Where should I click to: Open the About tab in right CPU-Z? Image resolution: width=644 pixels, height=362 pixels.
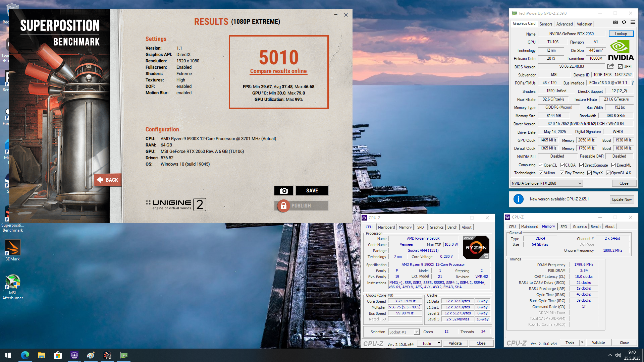click(x=610, y=227)
